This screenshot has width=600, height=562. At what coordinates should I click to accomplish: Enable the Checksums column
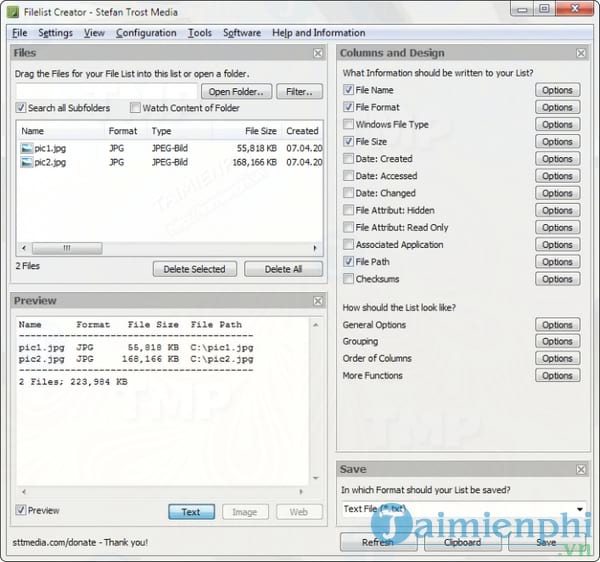348,279
